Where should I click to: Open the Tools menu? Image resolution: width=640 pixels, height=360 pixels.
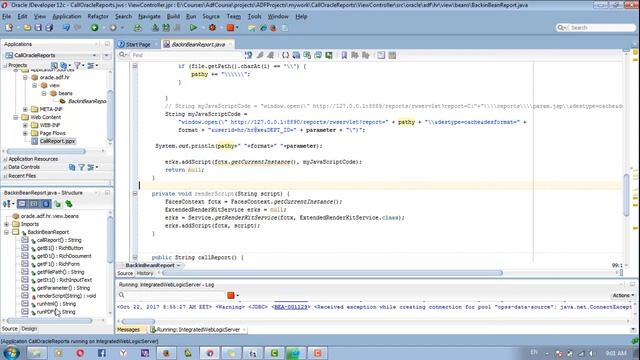click(254, 16)
